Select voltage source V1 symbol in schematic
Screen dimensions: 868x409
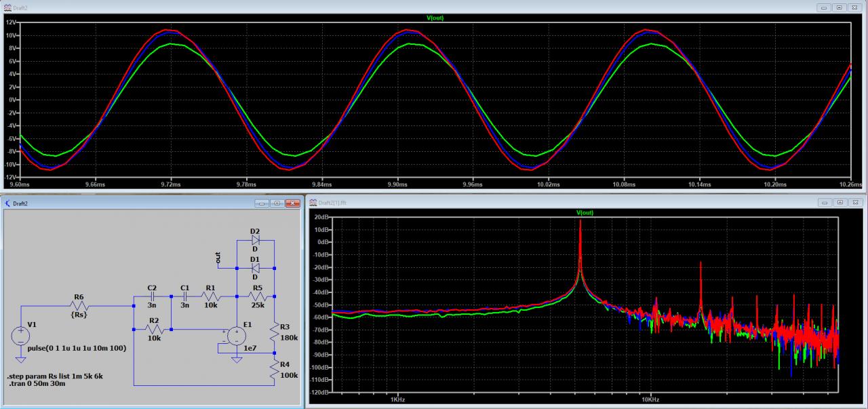(x=21, y=335)
